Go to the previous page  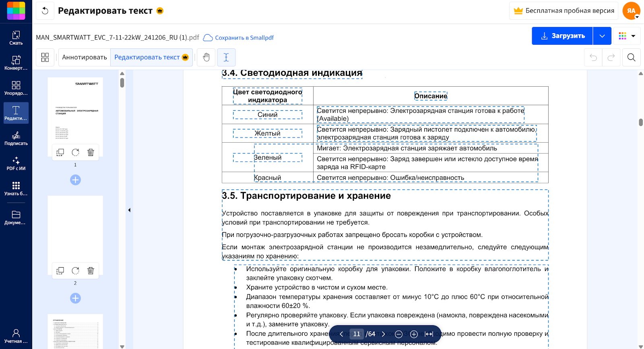coord(341,334)
